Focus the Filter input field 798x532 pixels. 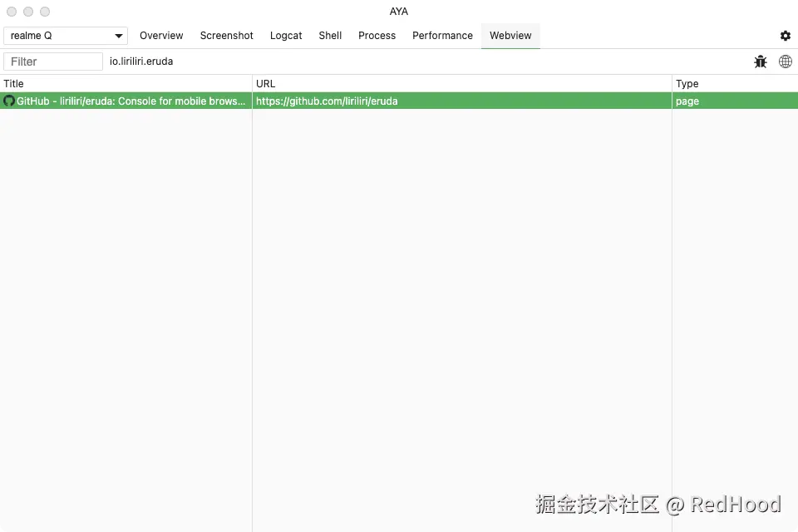(53, 62)
